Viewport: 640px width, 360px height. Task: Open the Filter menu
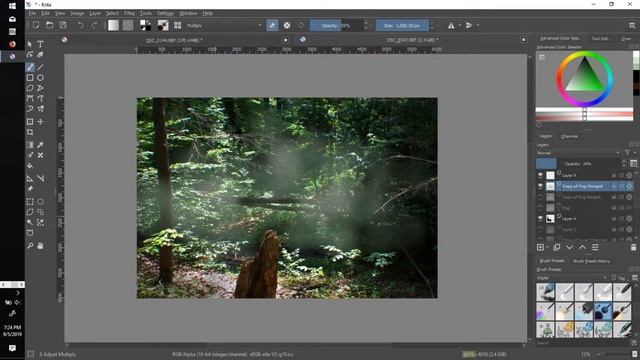pyautogui.click(x=129, y=13)
